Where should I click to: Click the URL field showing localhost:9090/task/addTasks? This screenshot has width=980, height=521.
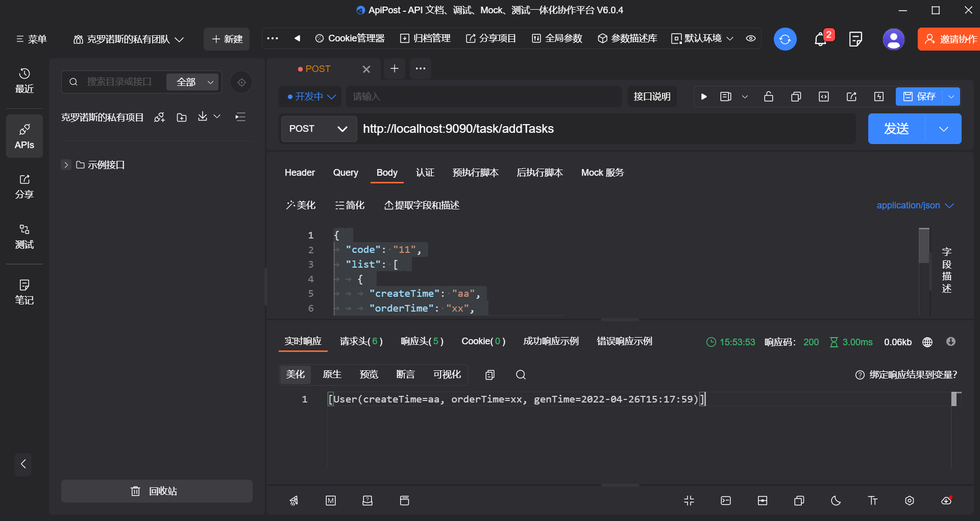click(561, 129)
